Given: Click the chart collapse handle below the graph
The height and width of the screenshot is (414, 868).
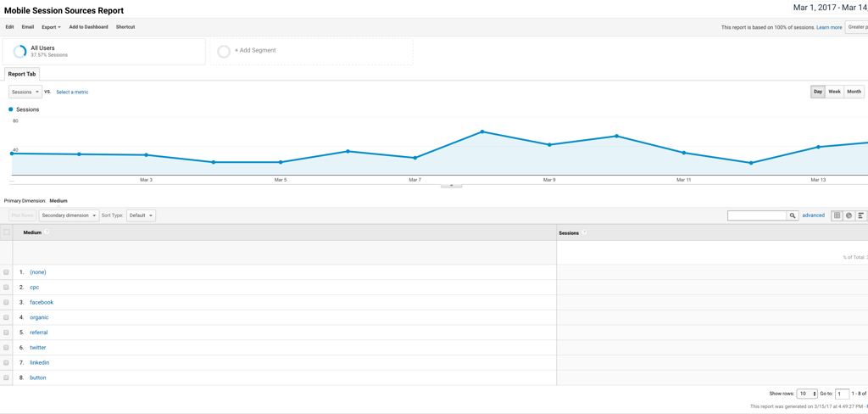Looking at the screenshot, I should click(451, 186).
